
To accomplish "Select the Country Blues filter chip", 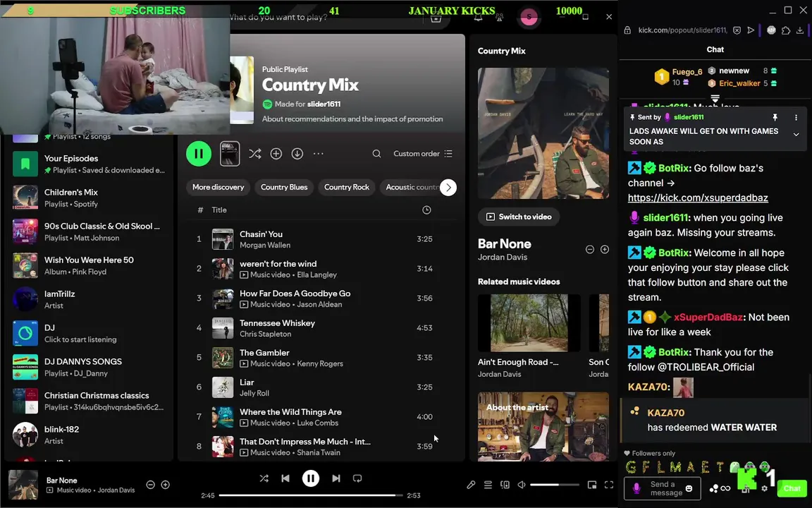I will [284, 187].
